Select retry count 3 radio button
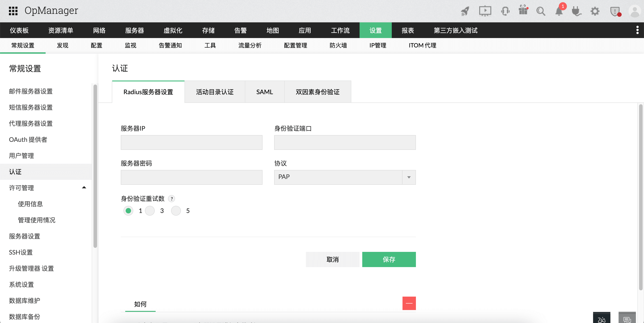644x323 pixels. 150,211
